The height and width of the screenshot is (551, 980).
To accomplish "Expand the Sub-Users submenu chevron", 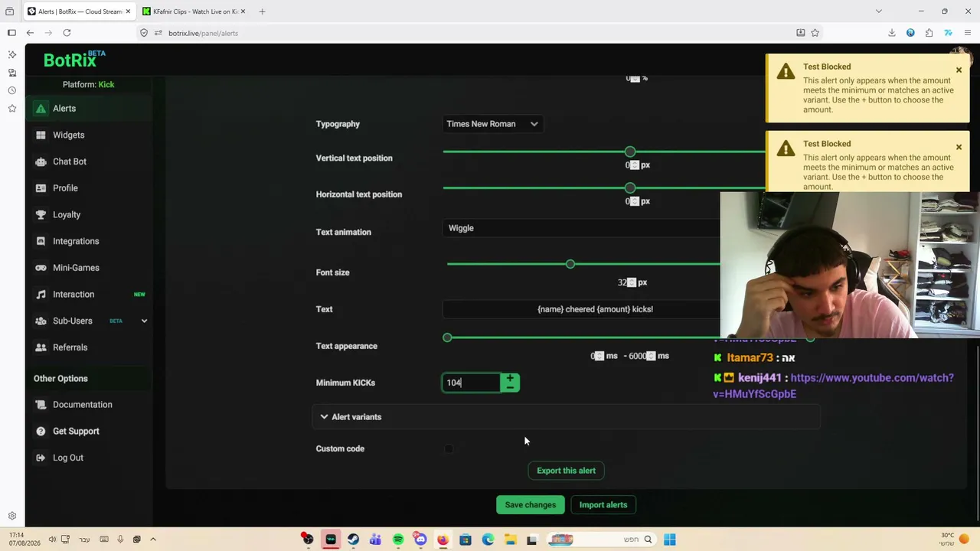I will point(144,321).
